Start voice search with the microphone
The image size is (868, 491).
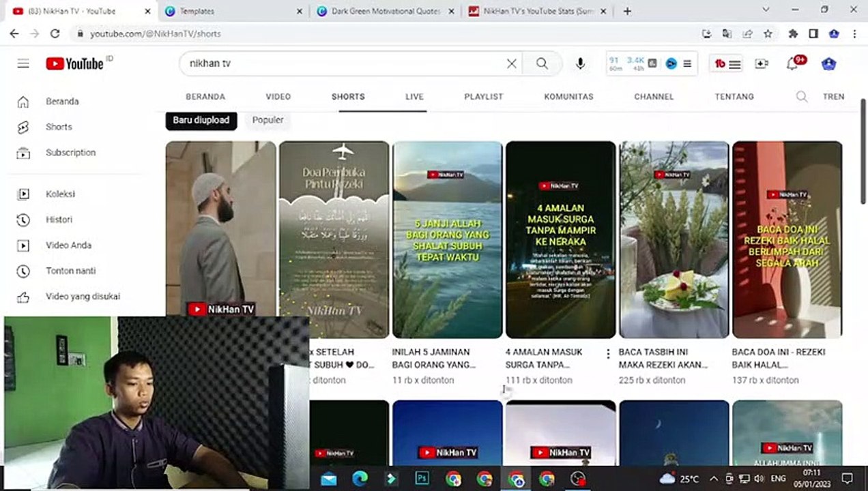[580, 63]
